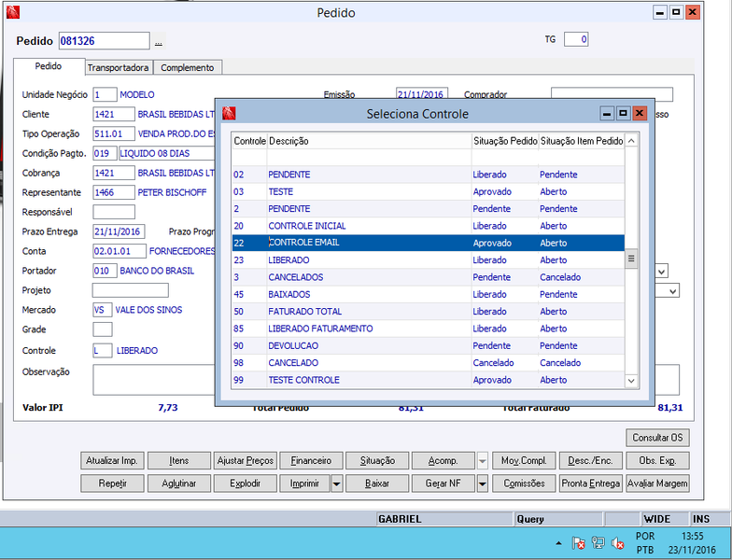Maximize the Seleciona Controle dialog
The width and height of the screenshot is (732, 560).
[624, 114]
